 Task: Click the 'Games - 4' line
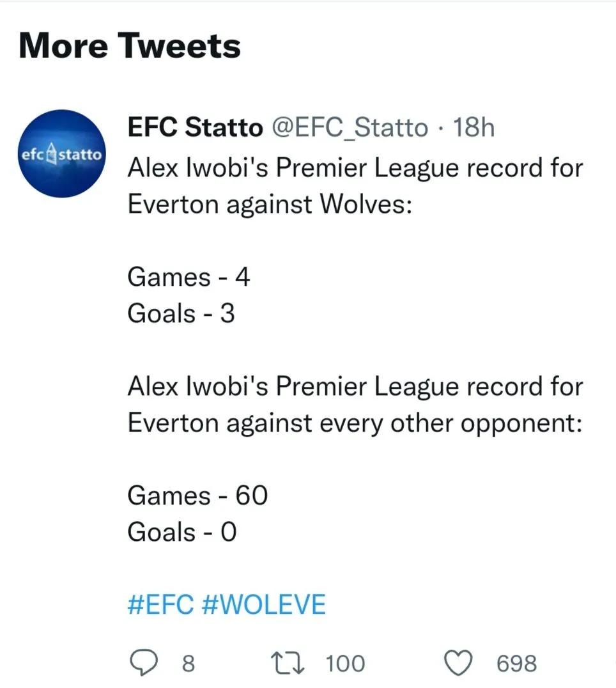[x=189, y=278]
